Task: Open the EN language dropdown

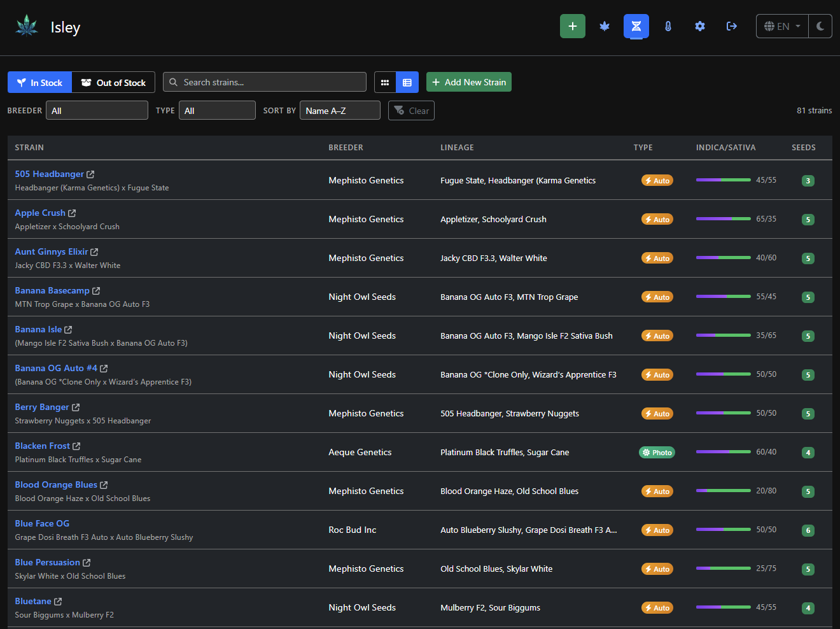Action: (782, 26)
